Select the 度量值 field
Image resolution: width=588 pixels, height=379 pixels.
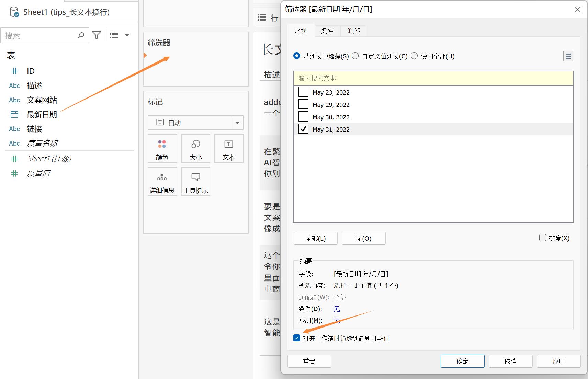38,173
